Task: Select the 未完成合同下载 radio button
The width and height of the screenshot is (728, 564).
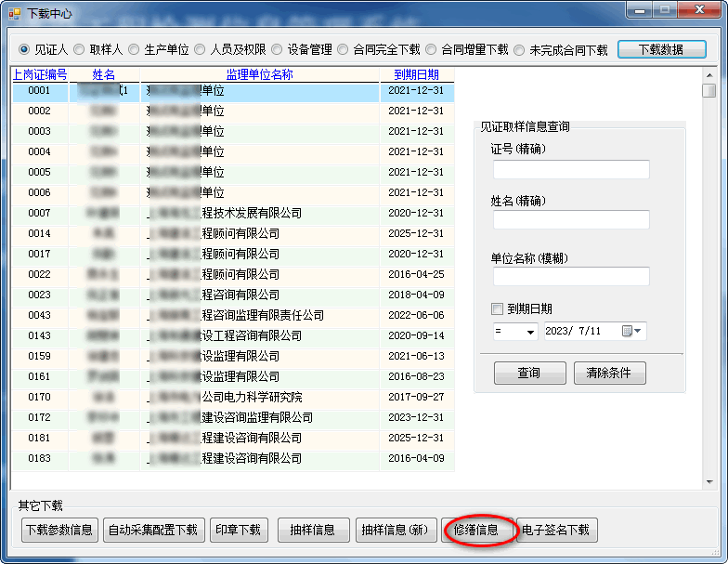Action: [519, 50]
